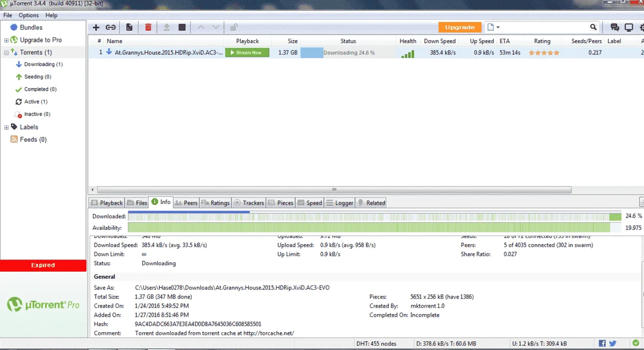Collapse the Torrents tree node
This screenshot has width=644, height=350.
tap(6, 53)
